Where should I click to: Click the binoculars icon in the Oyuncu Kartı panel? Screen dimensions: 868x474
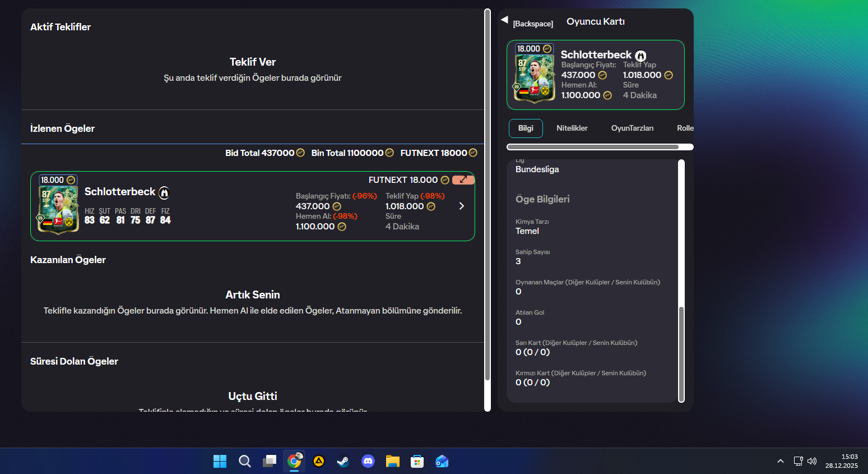click(x=640, y=56)
